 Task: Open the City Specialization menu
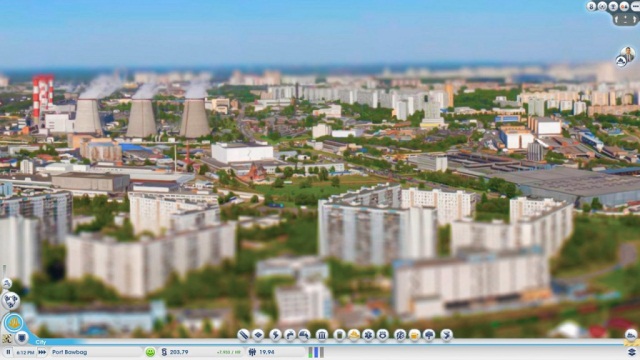click(447, 335)
